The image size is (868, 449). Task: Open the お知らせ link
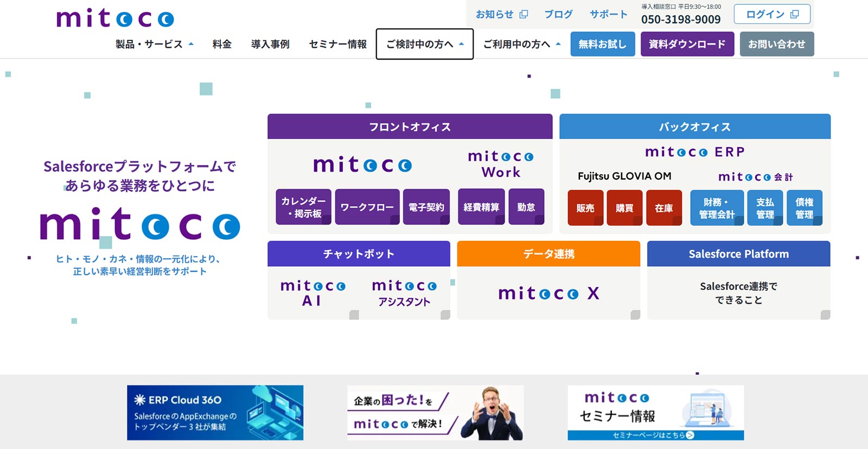pyautogui.click(x=495, y=15)
